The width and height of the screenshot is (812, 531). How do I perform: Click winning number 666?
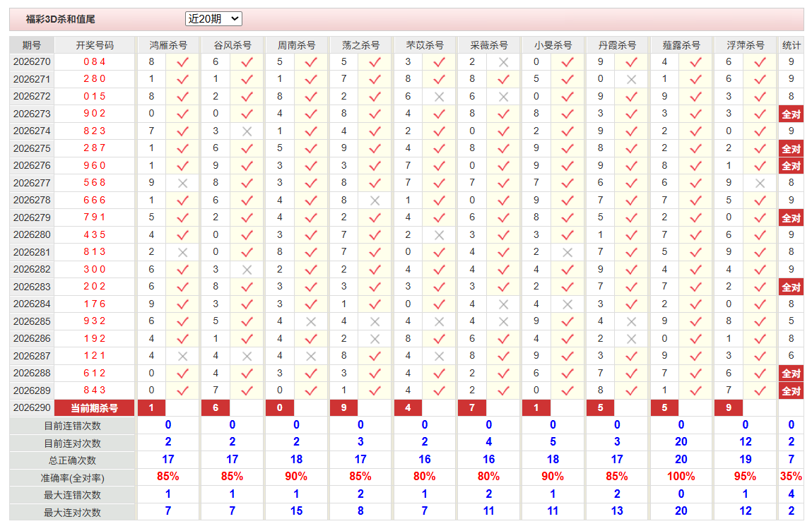pos(95,201)
